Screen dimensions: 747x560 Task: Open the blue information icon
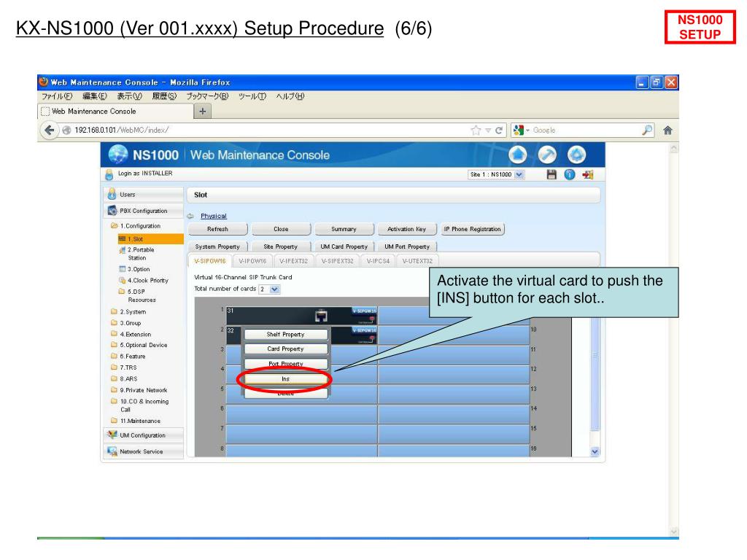point(569,175)
